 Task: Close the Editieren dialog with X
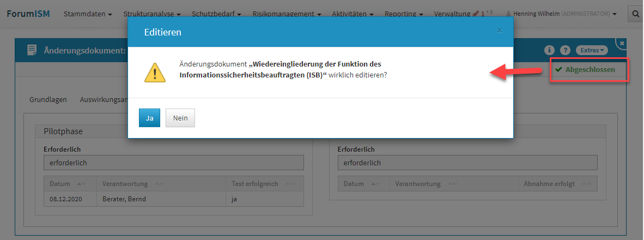point(499,31)
